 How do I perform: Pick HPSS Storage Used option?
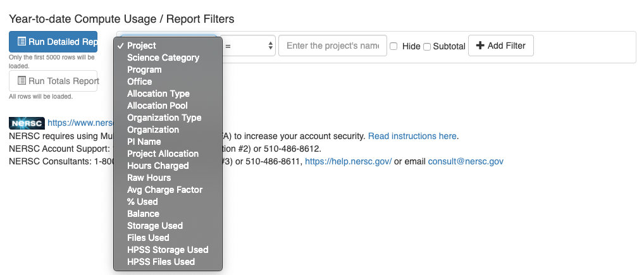pos(167,250)
